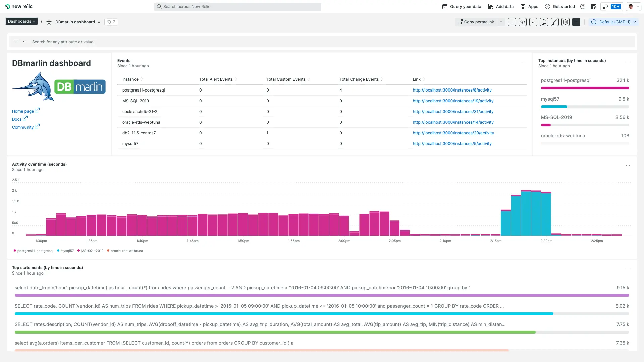This screenshot has height=362, width=644.
Task: Click the Events panel overflow menu
Action: pyautogui.click(x=522, y=62)
